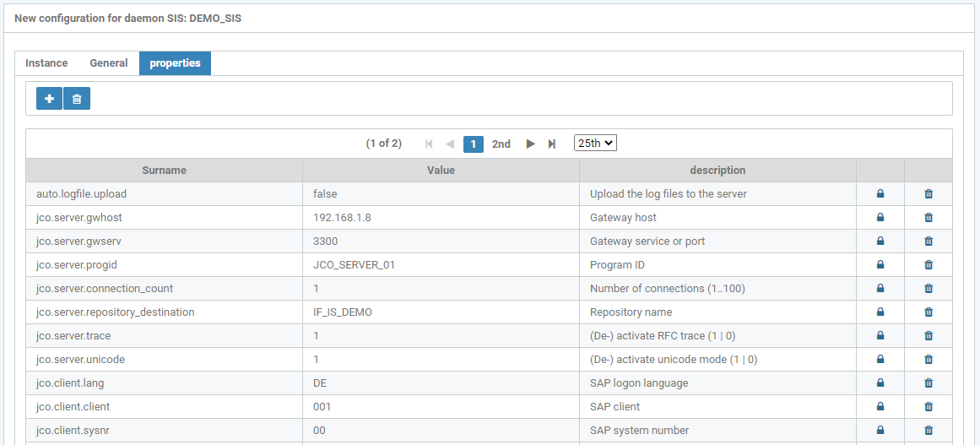The height and width of the screenshot is (445, 980).
Task: Toggle lock on jco.client.client row
Action: tap(880, 407)
